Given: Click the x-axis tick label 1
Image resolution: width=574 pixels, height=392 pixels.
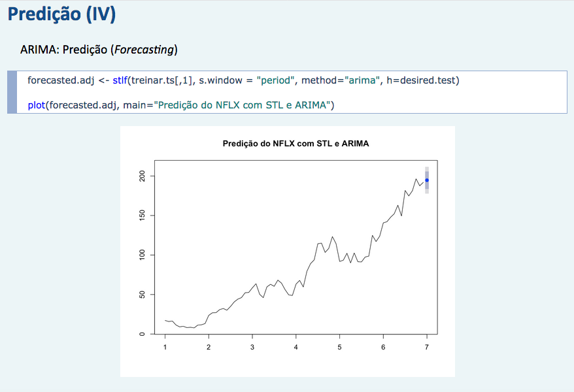Looking at the screenshot, I should click(x=165, y=347).
